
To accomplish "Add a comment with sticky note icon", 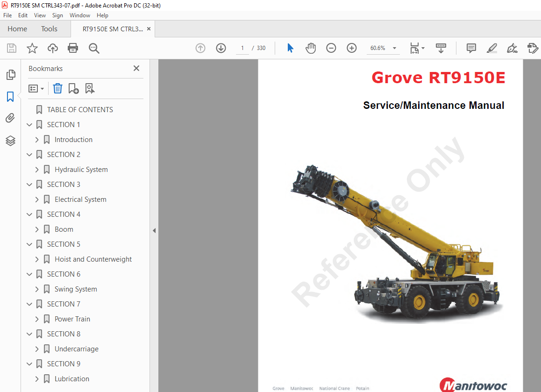I will click(471, 48).
